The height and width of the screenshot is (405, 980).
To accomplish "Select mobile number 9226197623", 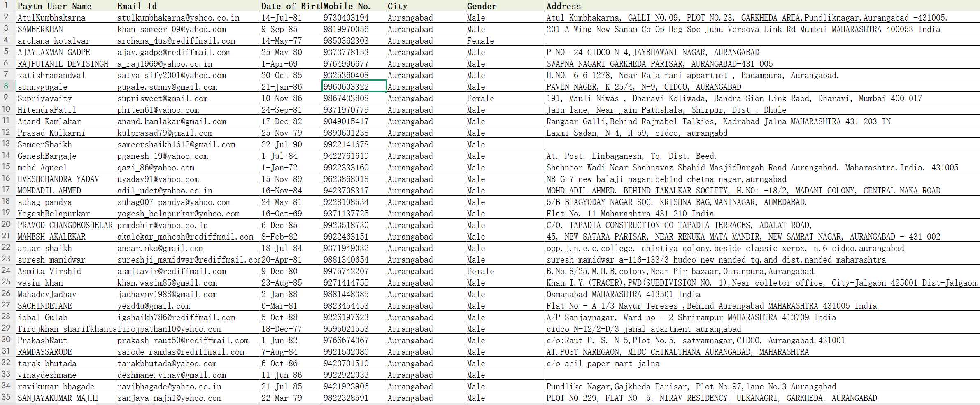I will click(354, 317).
